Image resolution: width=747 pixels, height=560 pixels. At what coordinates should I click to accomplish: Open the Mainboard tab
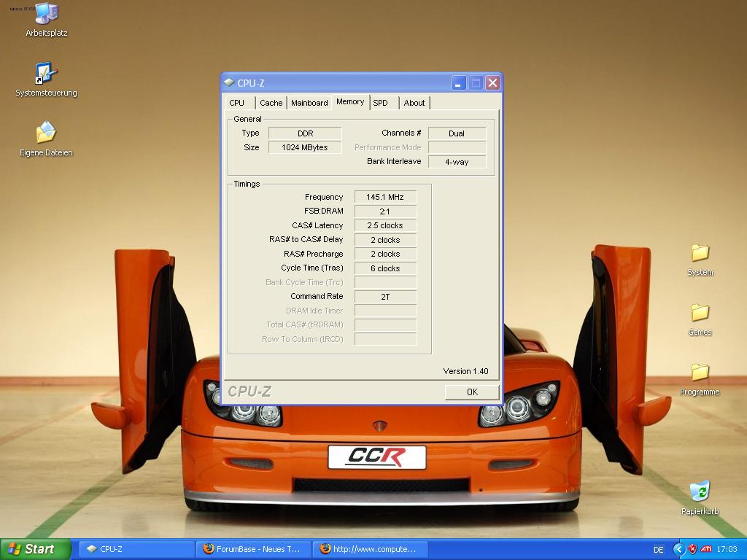coord(309,103)
